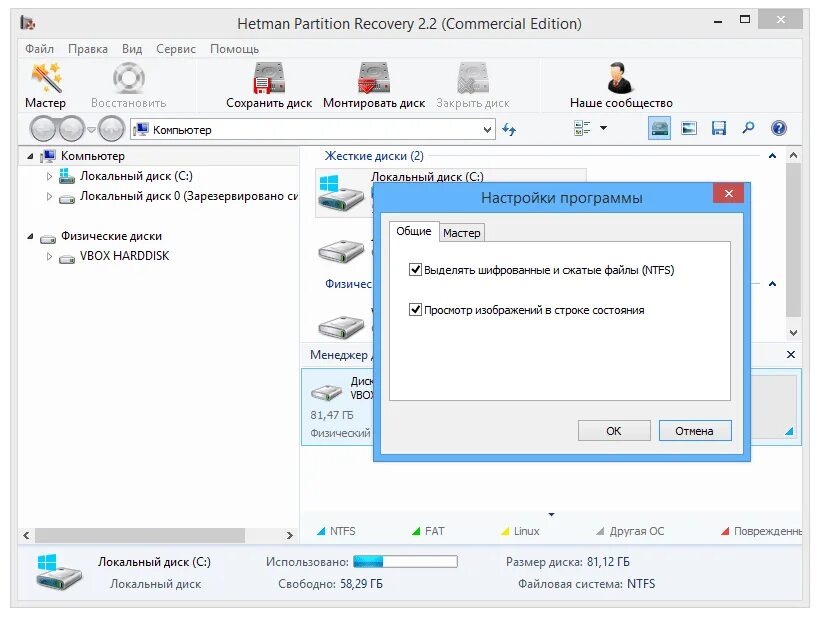Click the Использовано disk usage bar
The image size is (835, 633).
click(405, 561)
